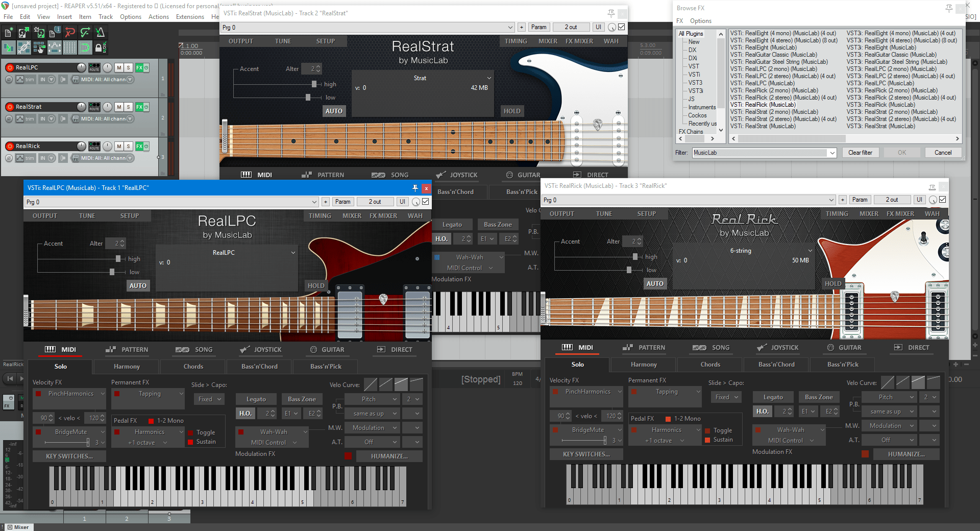Click the green Redo toolbar icon
The width and height of the screenshot is (980, 531).
(85, 33)
